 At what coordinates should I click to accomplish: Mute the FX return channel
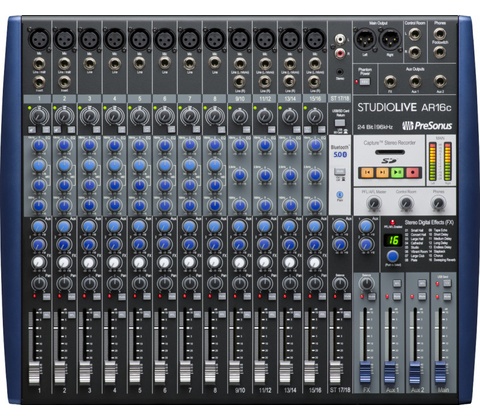pyautogui.click(x=372, y=296)
